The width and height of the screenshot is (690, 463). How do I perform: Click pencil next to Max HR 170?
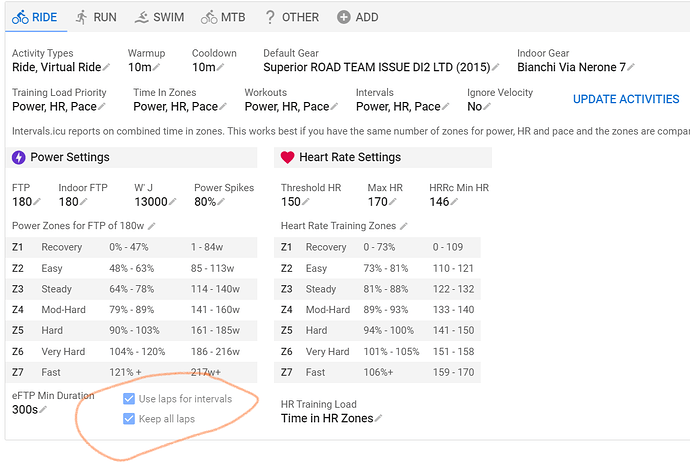click(393, 202)
